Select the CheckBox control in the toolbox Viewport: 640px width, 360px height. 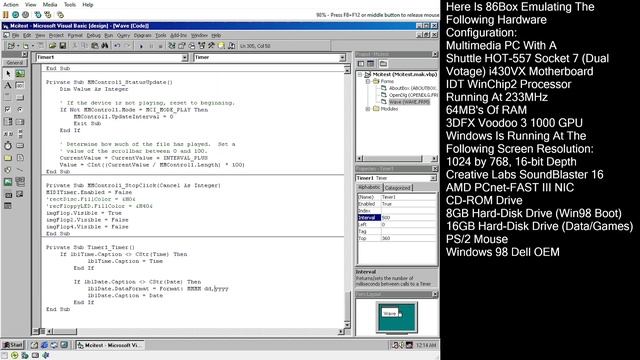point(8,109)
